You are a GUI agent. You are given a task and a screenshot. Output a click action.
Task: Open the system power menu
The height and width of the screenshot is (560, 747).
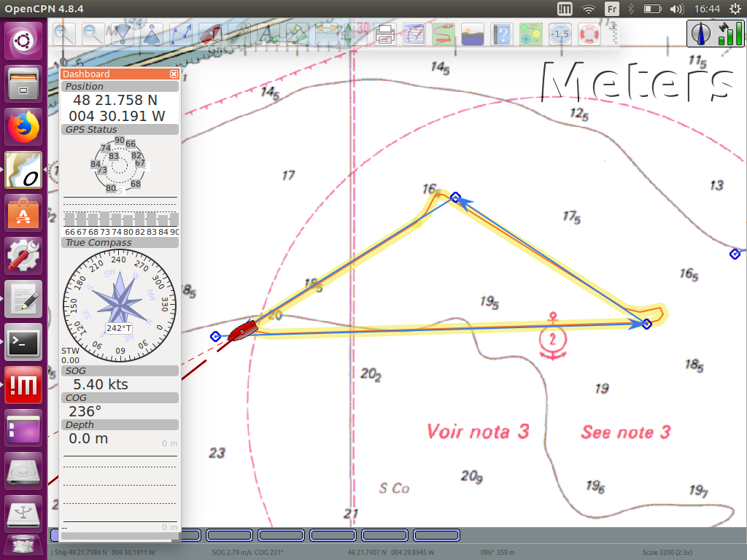coord(734,9)
